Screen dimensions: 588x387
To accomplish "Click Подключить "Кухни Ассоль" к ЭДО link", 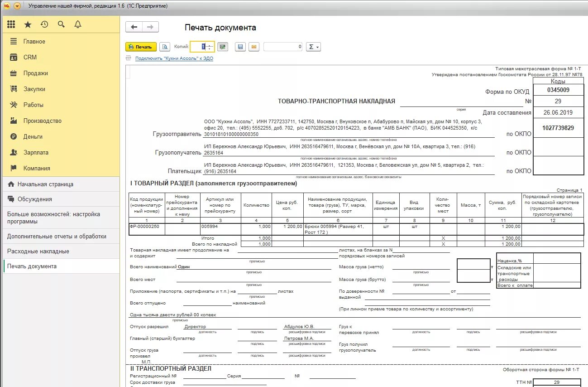I will [x=174, y=58].
